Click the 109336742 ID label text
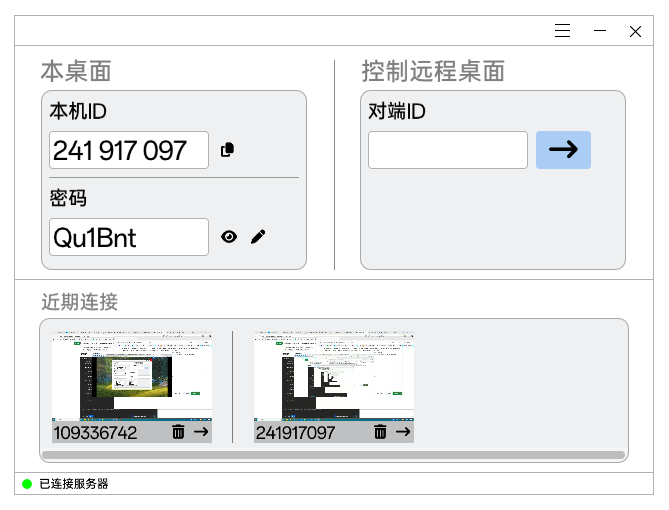This screenshot has height=510, width=669. click(96, 433)
